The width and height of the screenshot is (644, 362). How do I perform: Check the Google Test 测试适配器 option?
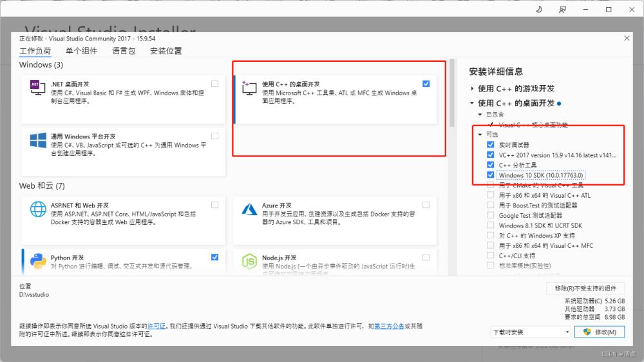pyautogui.click(x=490, y=215)
